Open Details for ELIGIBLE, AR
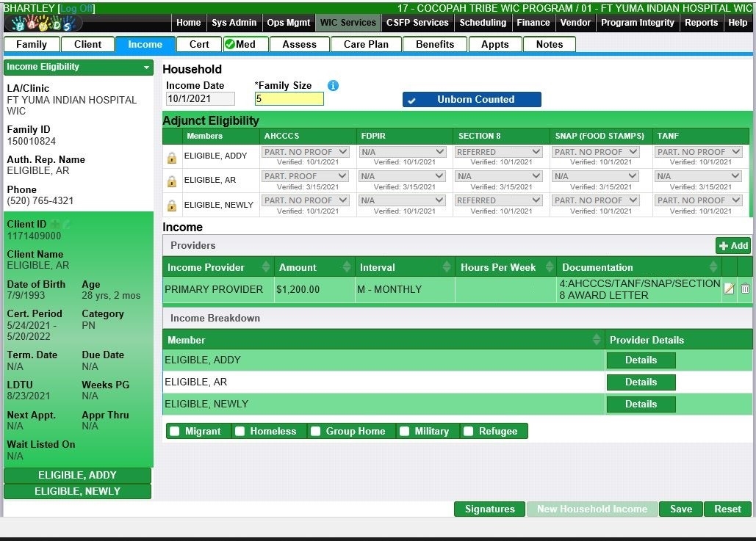Image resolution: width=756 pixels, height=541 pixels. 641,382
